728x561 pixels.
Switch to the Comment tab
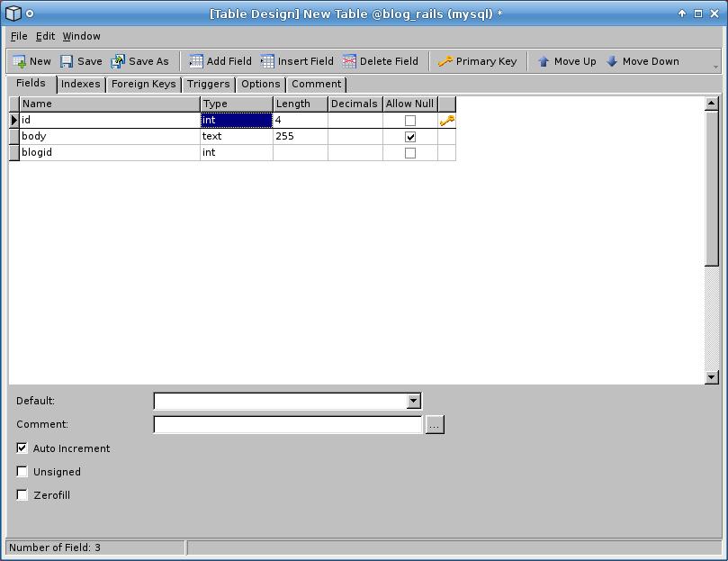[x=316, y=84]
